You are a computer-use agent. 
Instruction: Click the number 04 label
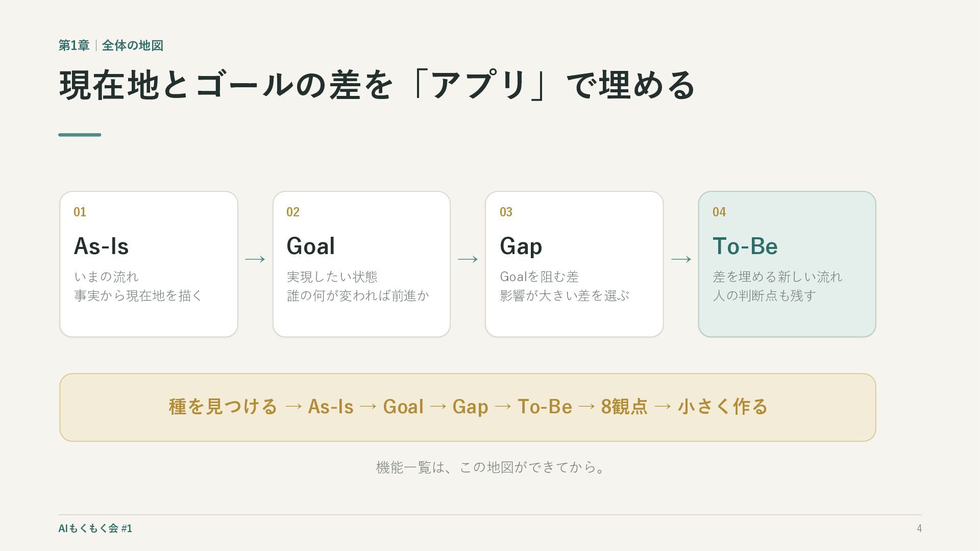tap(719, 212)
